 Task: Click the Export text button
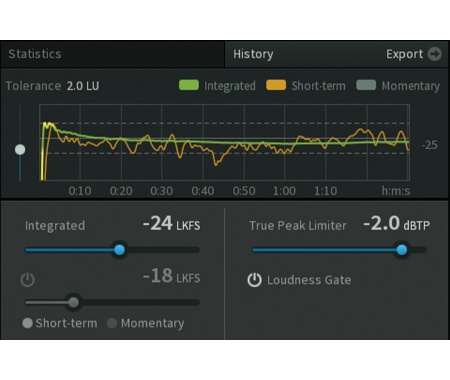(404, 54)
